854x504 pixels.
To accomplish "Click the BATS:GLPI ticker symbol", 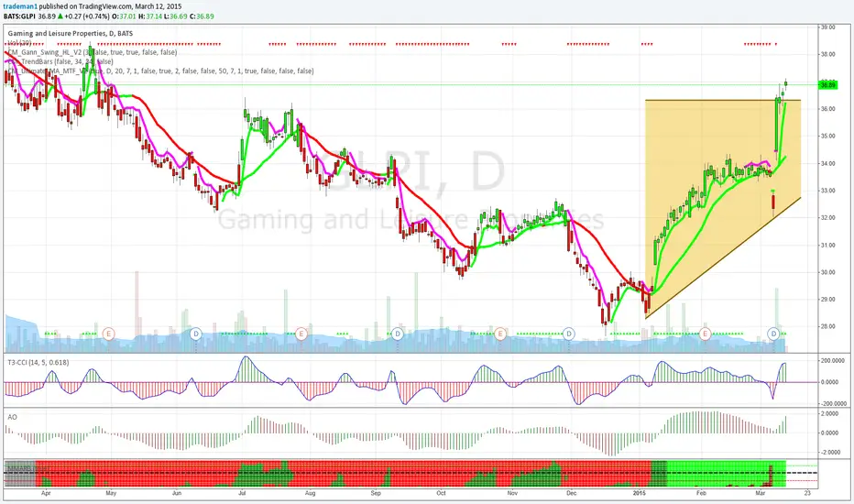I will (19, 16).
